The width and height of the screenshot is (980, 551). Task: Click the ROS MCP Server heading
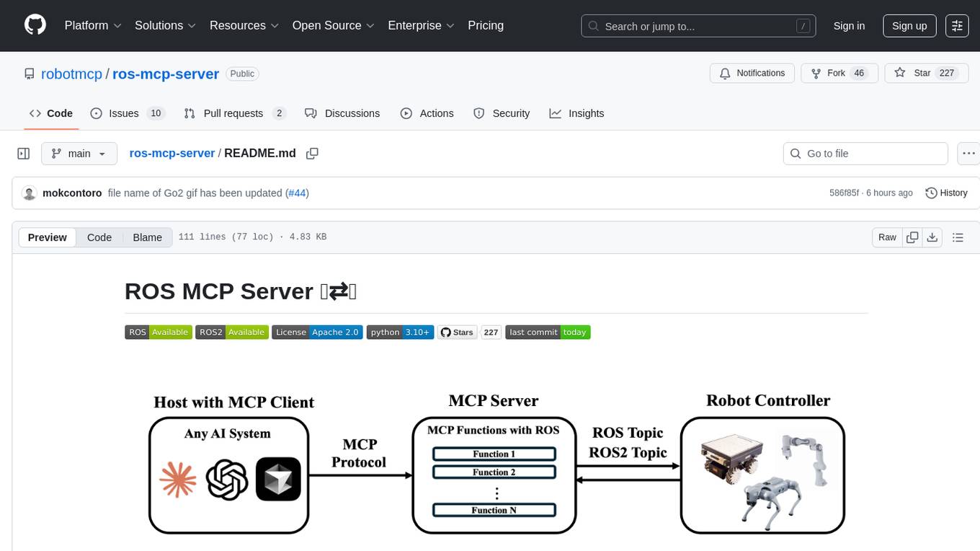(241, 291)
